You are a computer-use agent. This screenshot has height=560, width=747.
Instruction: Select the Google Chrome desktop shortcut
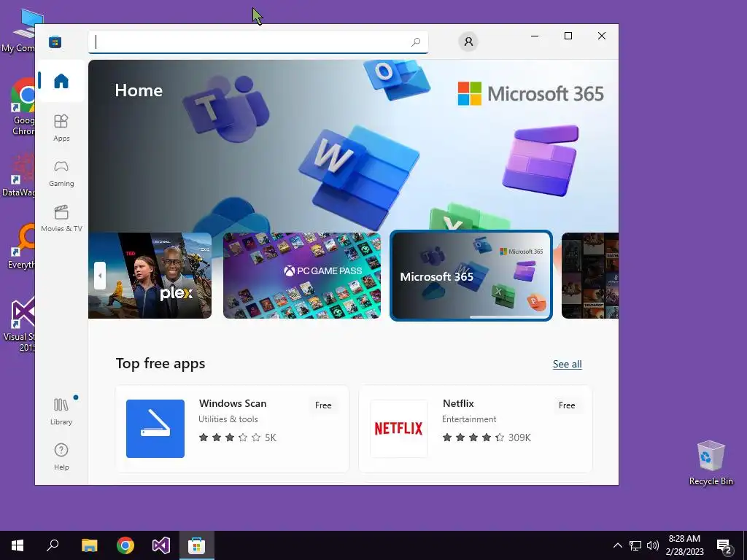[x=23, y=106]
